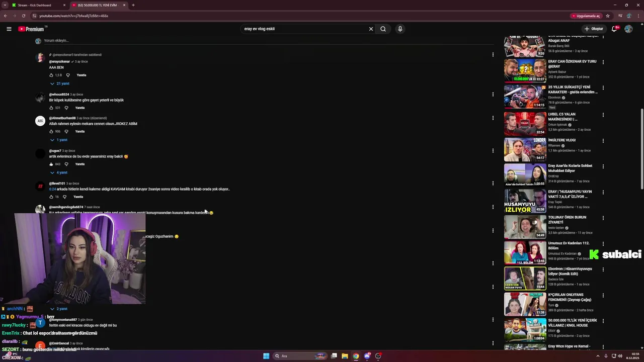Show hidden system tray icons
The height and width of the screenshot is (362, 644).
pos(598,356)
